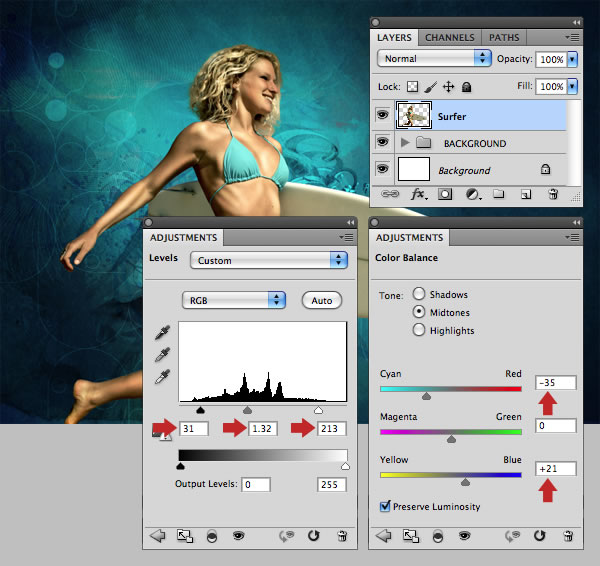Lock layer position with move icon
The image size is (600, 566).
(448, 87)
